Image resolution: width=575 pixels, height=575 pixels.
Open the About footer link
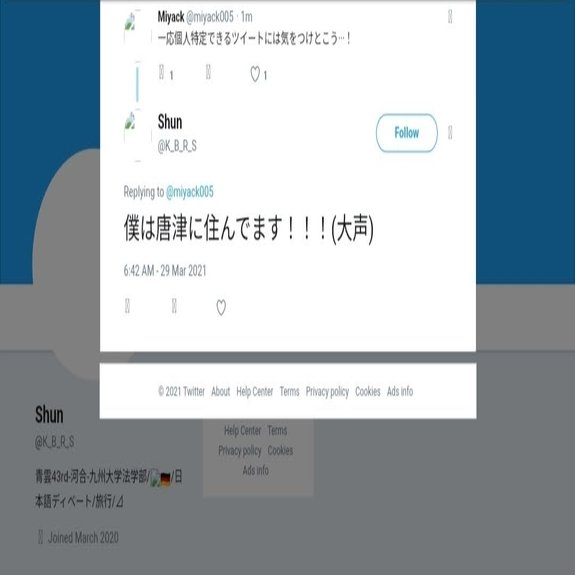click(x=220, y=392)
